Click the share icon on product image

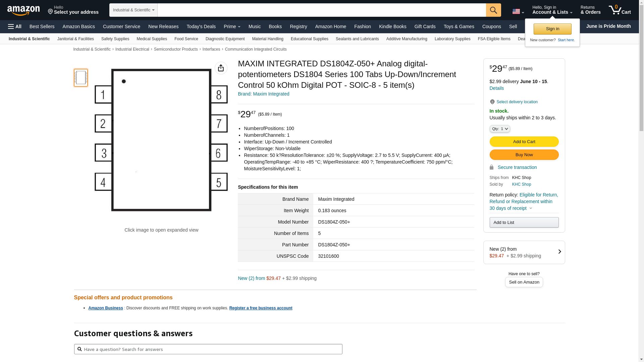(x=221, y=68)
